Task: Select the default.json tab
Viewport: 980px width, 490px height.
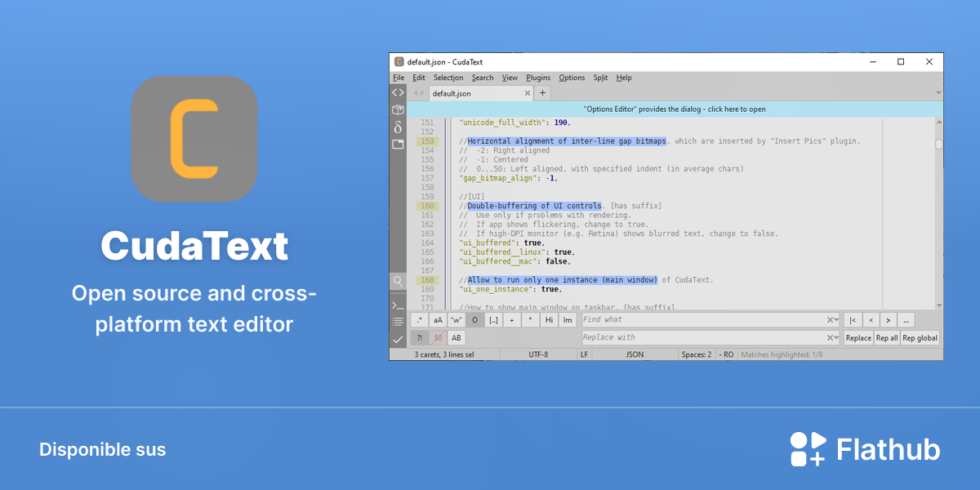Action: pyautogui.click(x=480, y=93)
